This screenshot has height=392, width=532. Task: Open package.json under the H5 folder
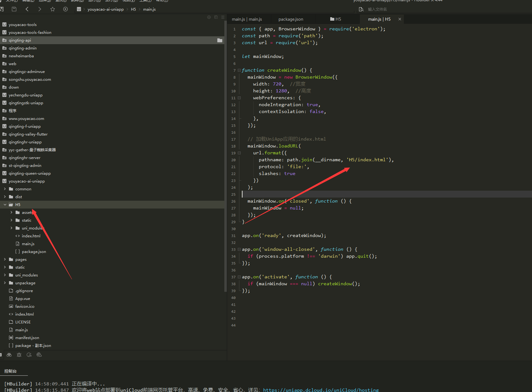(x=34, y=251)
